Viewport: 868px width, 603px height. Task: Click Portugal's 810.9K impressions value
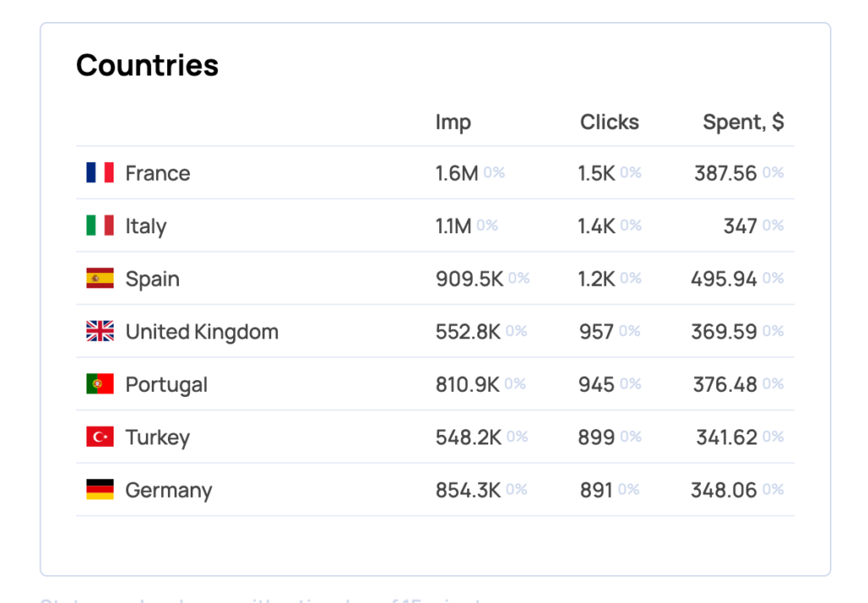coord(468,384)
